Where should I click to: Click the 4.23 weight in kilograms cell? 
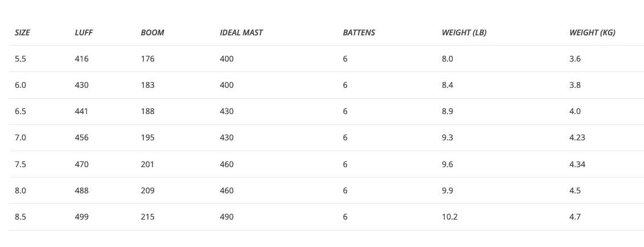(x=577, y=137)
